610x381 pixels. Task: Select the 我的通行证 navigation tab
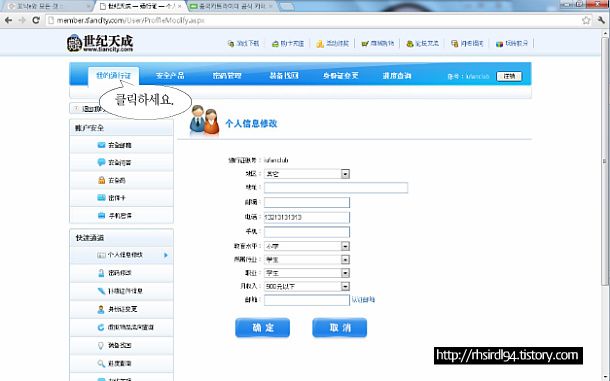tap(114, 75)
